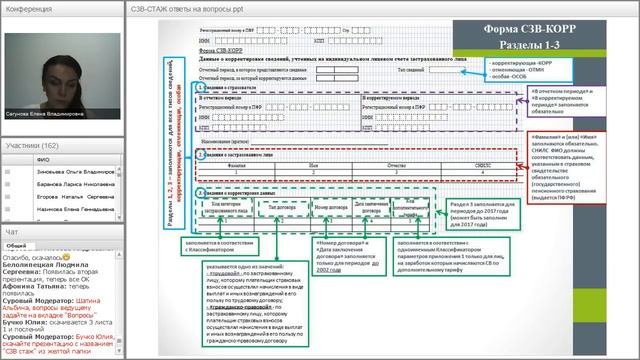This screenshot has width=640, height=360.
Task: Click the Участники (162) panel header
Action: pos(62,146)
